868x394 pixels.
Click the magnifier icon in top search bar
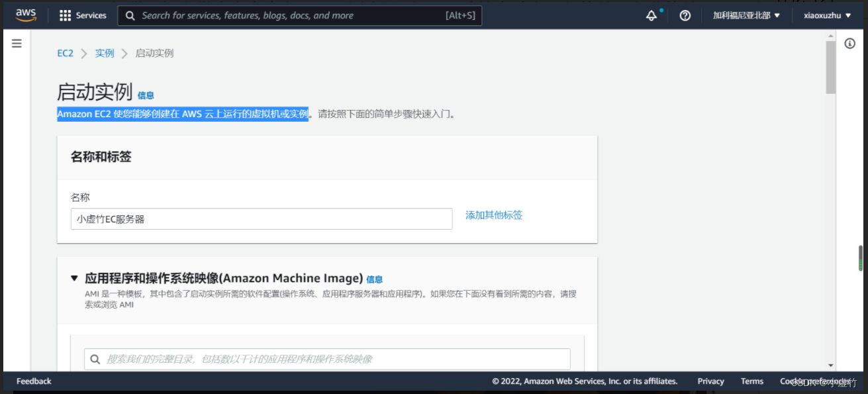point(130,15)
